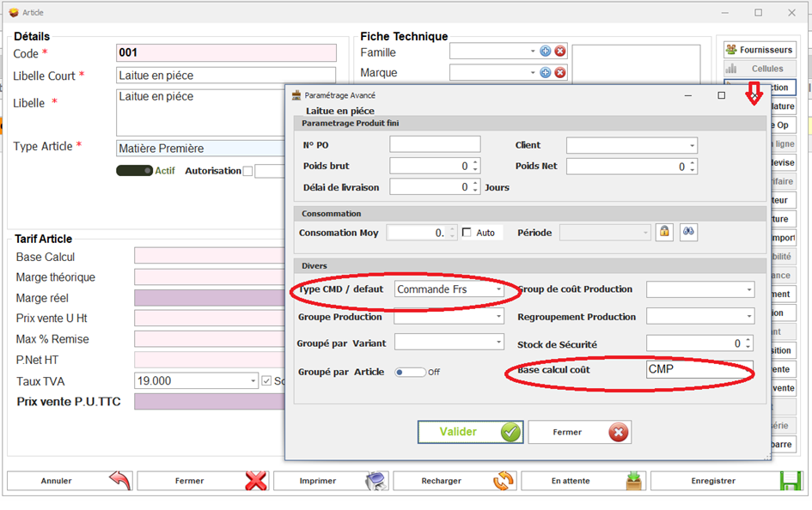Screen dimensions: 812x510
Task: Click the binoculars search icon
Action: tap(688, 232)
